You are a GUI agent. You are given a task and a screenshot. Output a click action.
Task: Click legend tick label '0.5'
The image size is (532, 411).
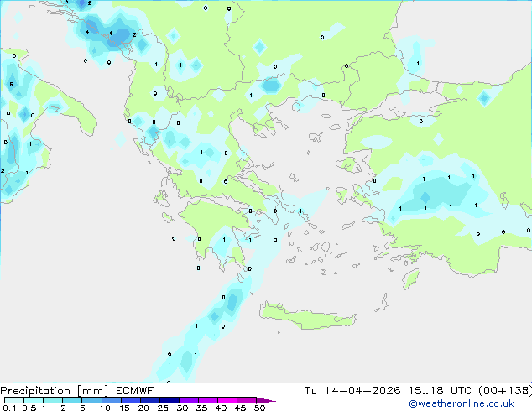29,408
